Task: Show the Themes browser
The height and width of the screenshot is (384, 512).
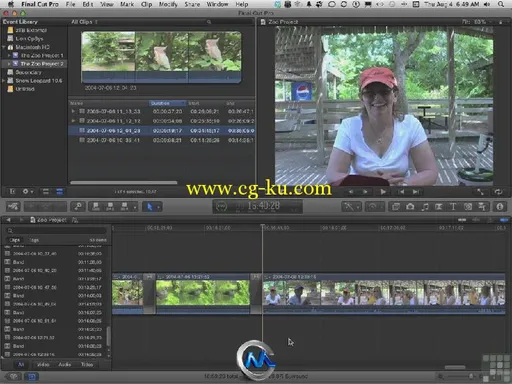Action: [x=482, y=207]
